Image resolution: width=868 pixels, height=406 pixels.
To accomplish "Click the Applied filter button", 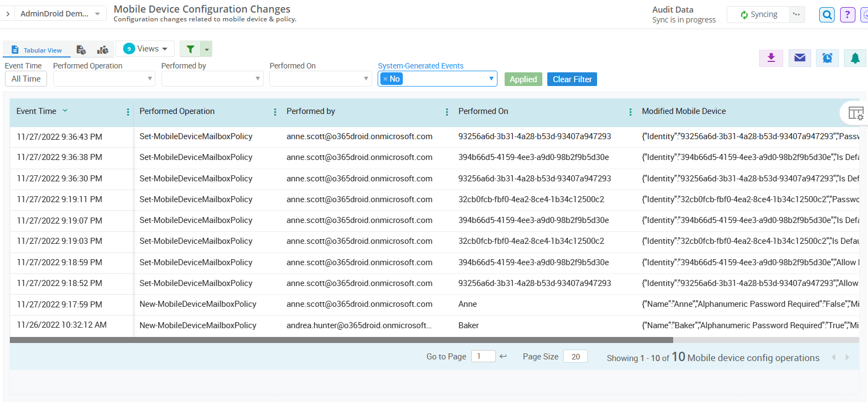I will pyautogui.click(x=523, y=79).
